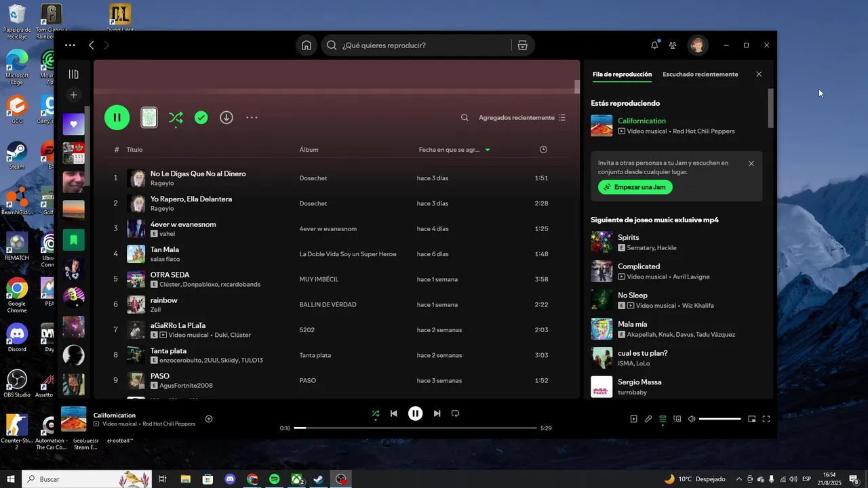Open the notifications bell
This screenshot has height=488, width=868.
click(654, 45)
